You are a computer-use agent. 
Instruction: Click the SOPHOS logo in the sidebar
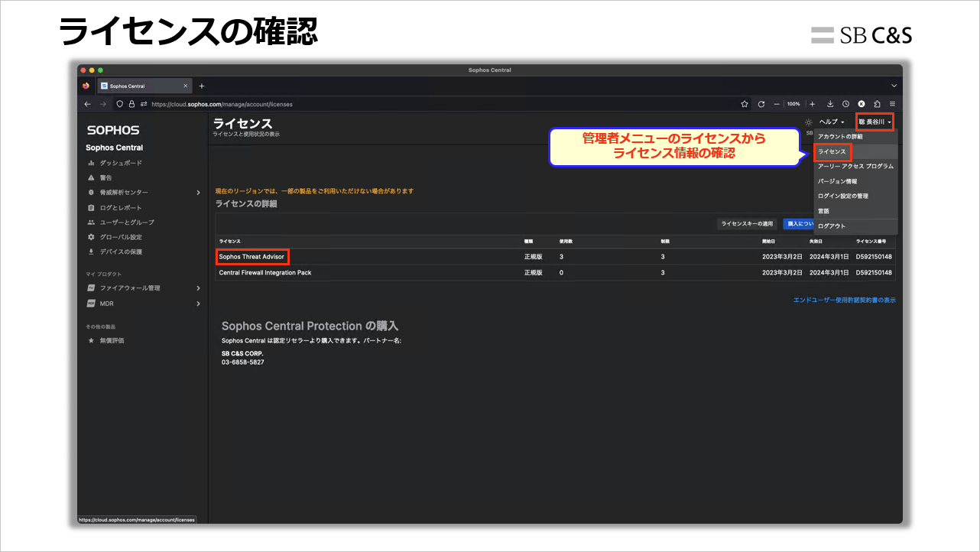click(113, 131)
